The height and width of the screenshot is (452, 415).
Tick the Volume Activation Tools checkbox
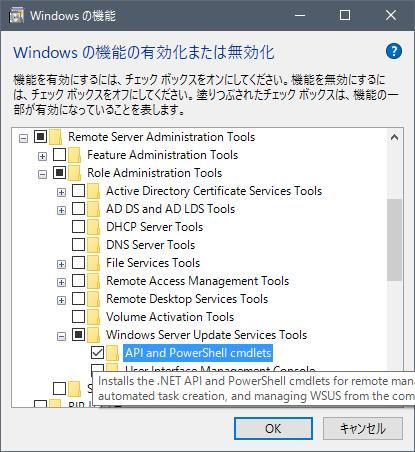[x=78, y=316]
